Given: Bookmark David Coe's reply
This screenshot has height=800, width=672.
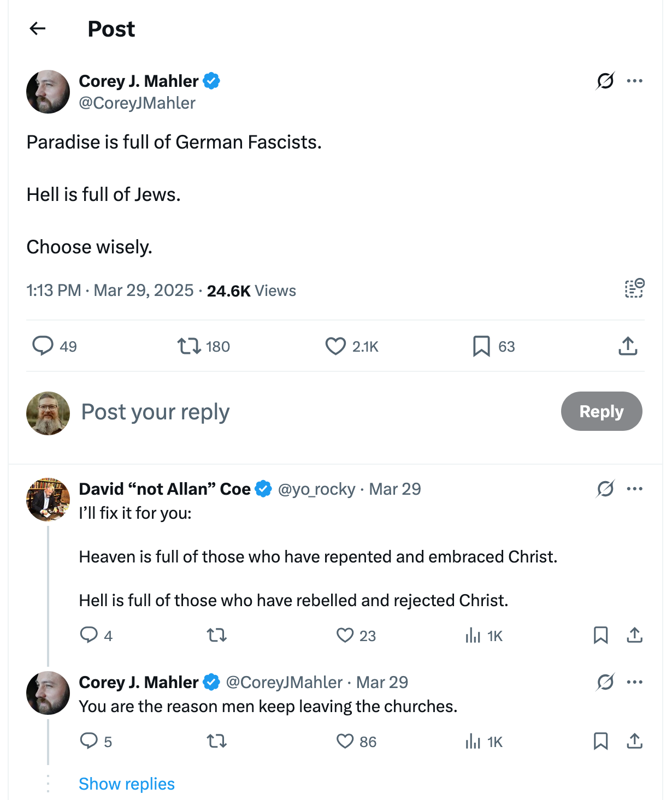Looking at the screenshot, I should click(x=600, y=635).
